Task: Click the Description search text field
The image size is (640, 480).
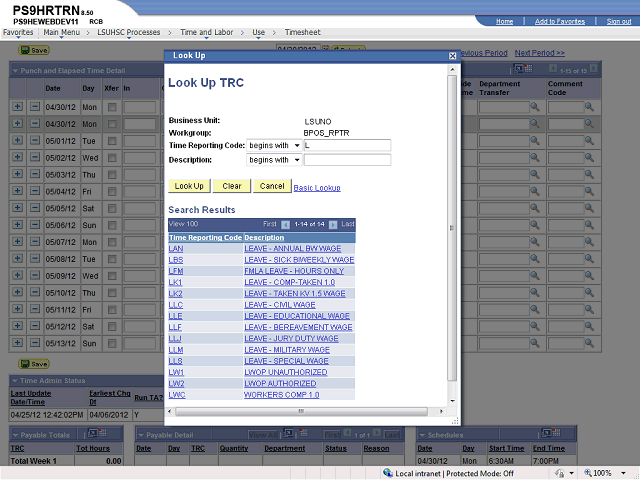Action: pos(347,160)
